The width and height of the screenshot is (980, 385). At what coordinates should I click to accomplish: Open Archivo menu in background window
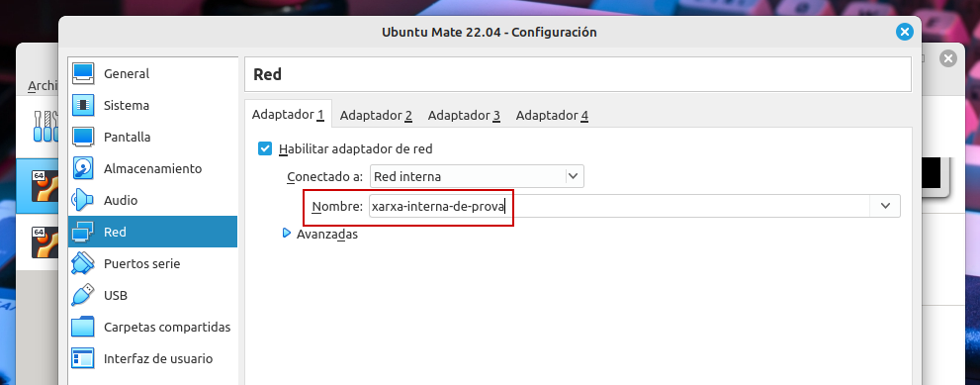click(x=44, y=86)
